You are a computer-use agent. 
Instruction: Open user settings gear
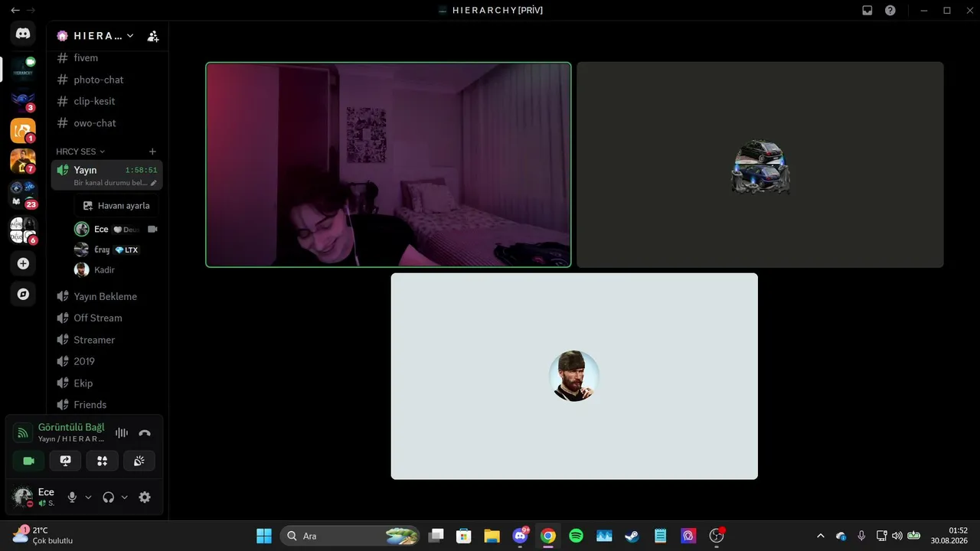point(145,497)
